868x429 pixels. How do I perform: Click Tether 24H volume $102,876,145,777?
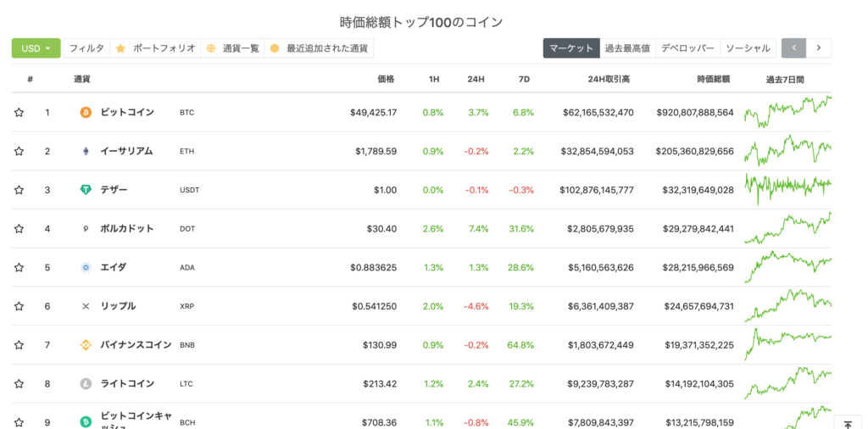pyautogui.click(x=597, y=190)
